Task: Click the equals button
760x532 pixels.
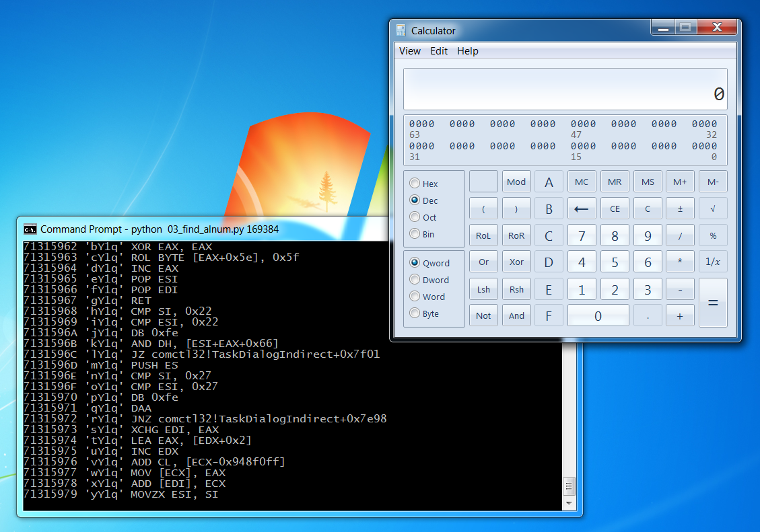Action: [x=712, y=303]
